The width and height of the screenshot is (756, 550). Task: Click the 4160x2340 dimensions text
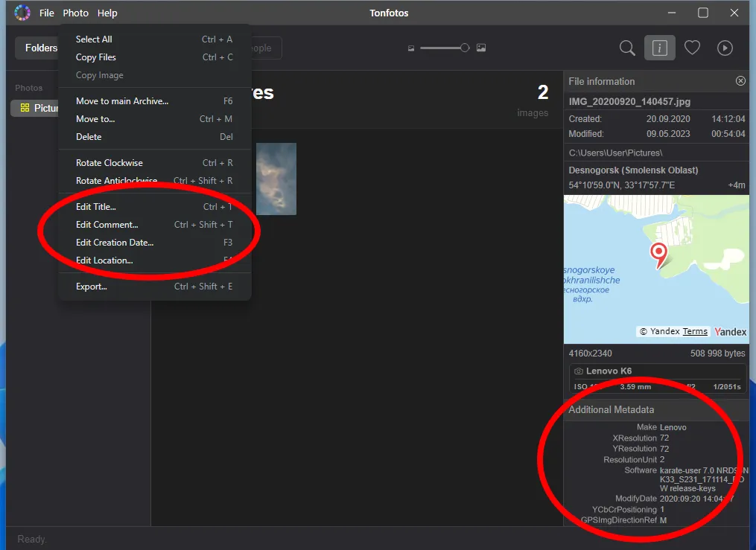590,354
